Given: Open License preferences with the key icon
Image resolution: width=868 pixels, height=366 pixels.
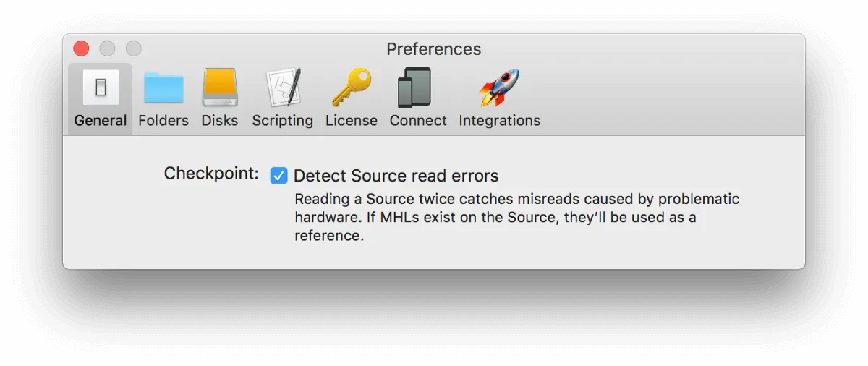Looking at the screenshot, I should tap(352, 88).
